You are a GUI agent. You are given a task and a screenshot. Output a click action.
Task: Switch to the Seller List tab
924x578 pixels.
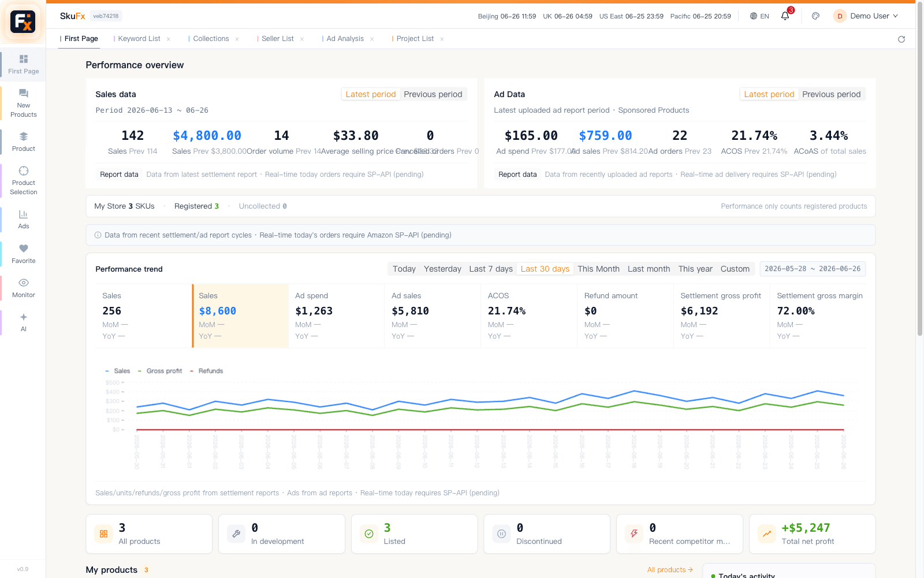point(278,39)
